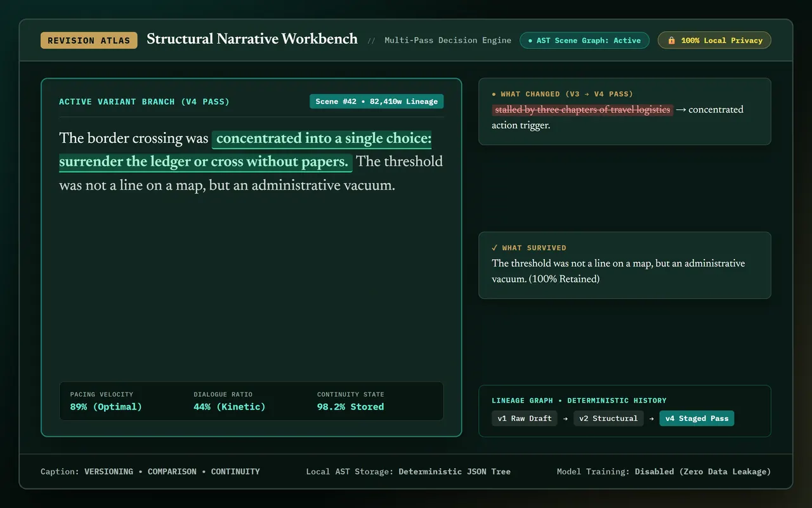The width and height of the screenshot is (812, 508).
Task: Click the LINEAGE GRAPH • DETERMINISTIC HISTORY heading
Action: pos(579,401)
